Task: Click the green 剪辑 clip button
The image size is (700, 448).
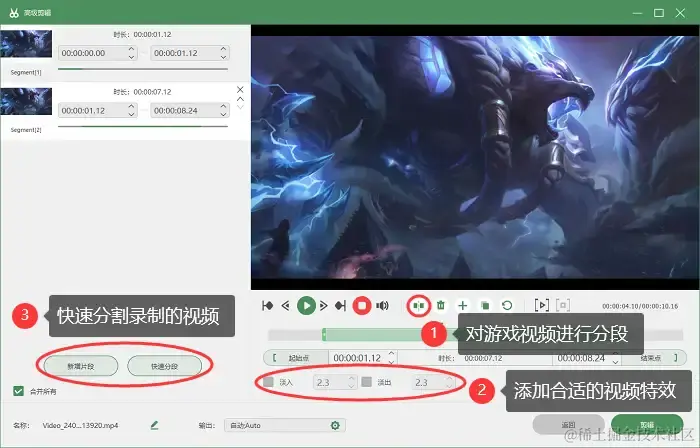Action: click(x=647, y=424)
